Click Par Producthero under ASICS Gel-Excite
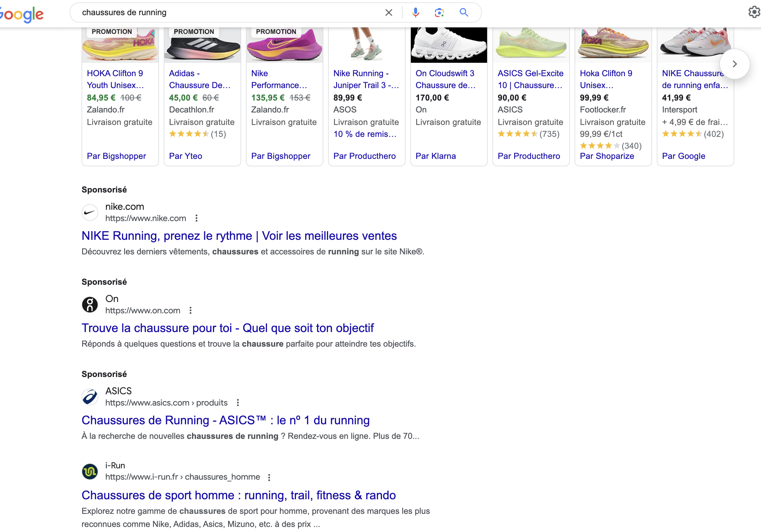This screenshot has width=761, height=532. [529, 156]
